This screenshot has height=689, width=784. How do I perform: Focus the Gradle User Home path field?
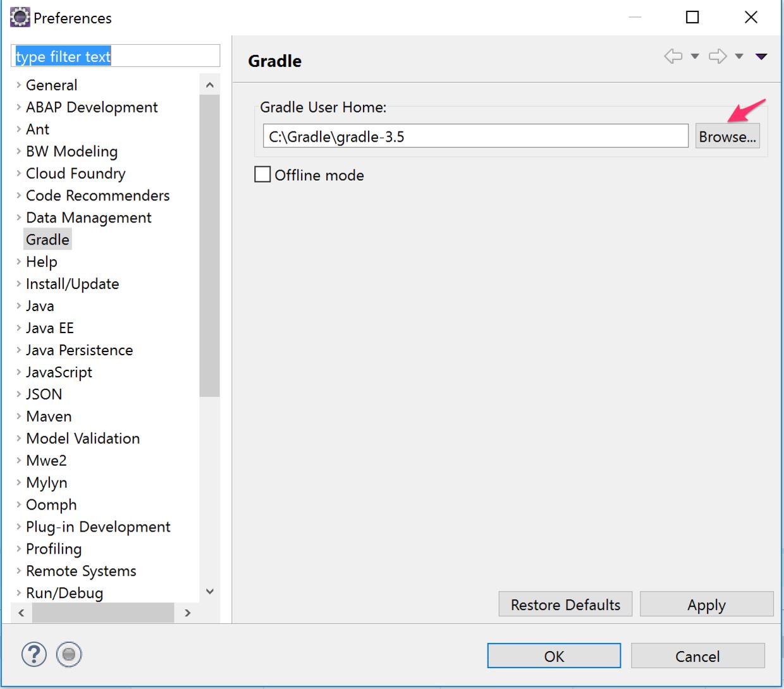click(475, 136)
